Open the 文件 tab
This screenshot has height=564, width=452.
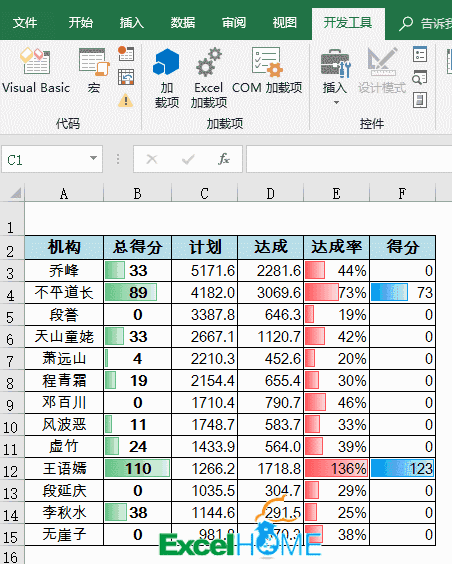point(25,23)
